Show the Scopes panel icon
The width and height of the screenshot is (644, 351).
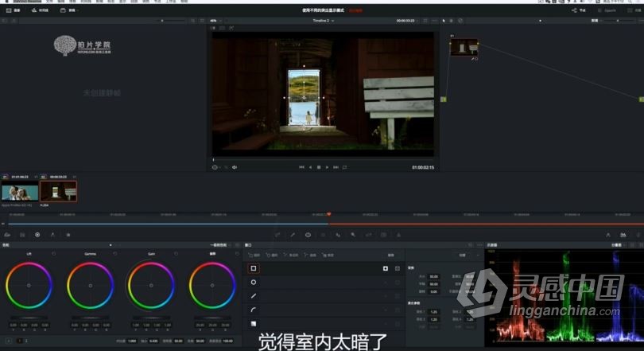pyautogui.click(x=623, y=235)
